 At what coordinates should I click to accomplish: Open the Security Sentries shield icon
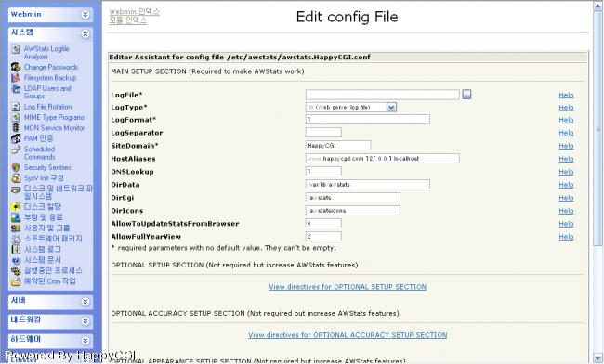pyautogui.click(x=16, y=167)
